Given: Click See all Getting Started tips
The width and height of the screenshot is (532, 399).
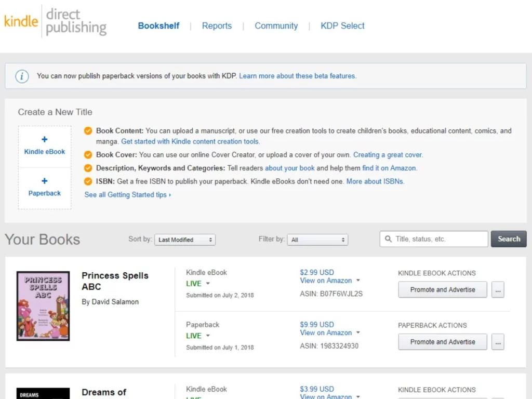Looking at the screenshot, I should [128, 195].
